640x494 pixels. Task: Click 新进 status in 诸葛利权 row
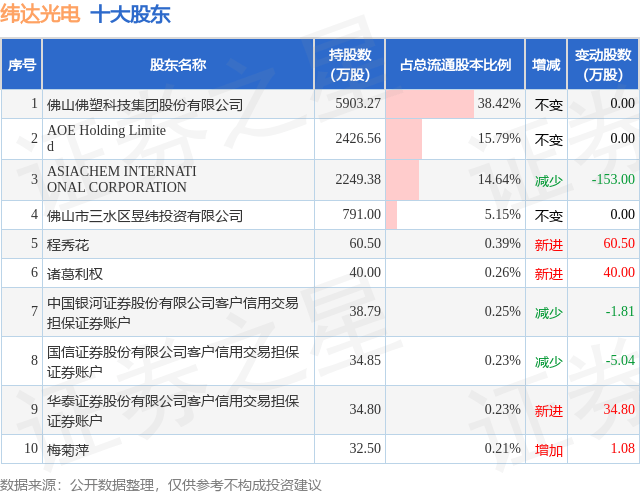point(549,274)
